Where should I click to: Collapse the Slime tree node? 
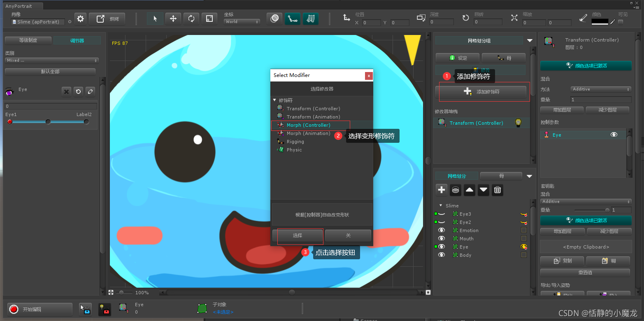(441, 205)
